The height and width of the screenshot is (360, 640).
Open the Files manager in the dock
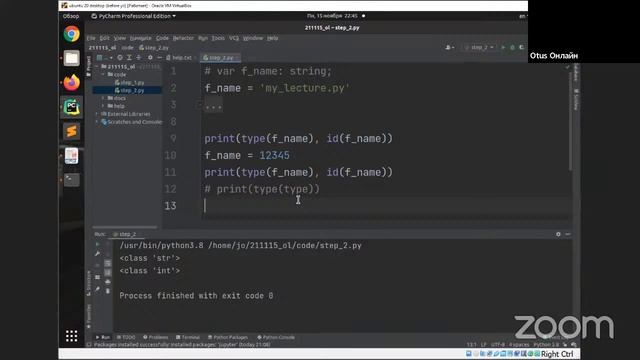(71, 58)
